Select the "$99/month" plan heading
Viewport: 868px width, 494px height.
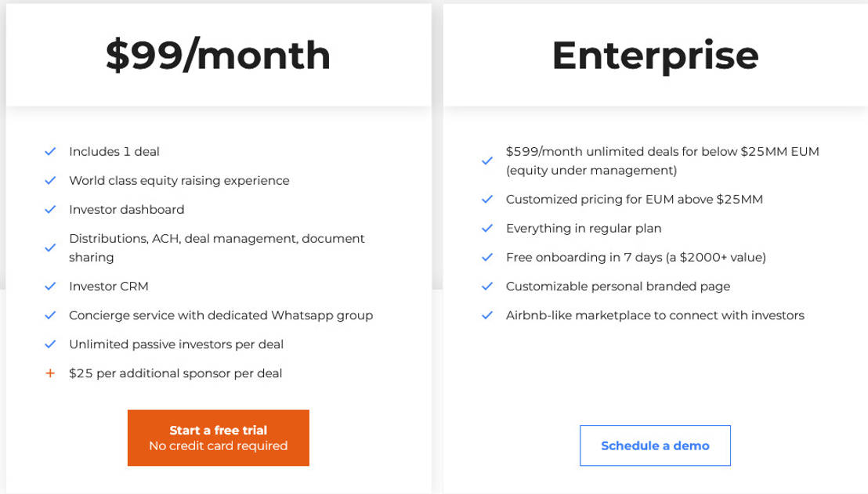coord(217,55)
